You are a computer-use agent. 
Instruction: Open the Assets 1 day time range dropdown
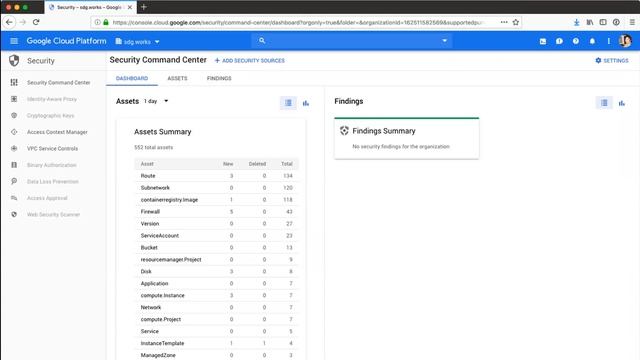pos(156,101)
